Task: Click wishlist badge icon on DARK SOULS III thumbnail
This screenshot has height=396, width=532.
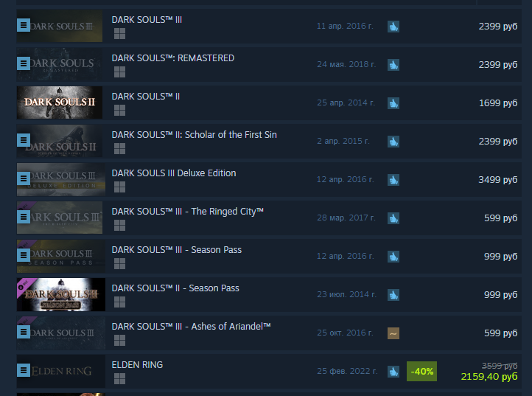Action: [24, 26]
